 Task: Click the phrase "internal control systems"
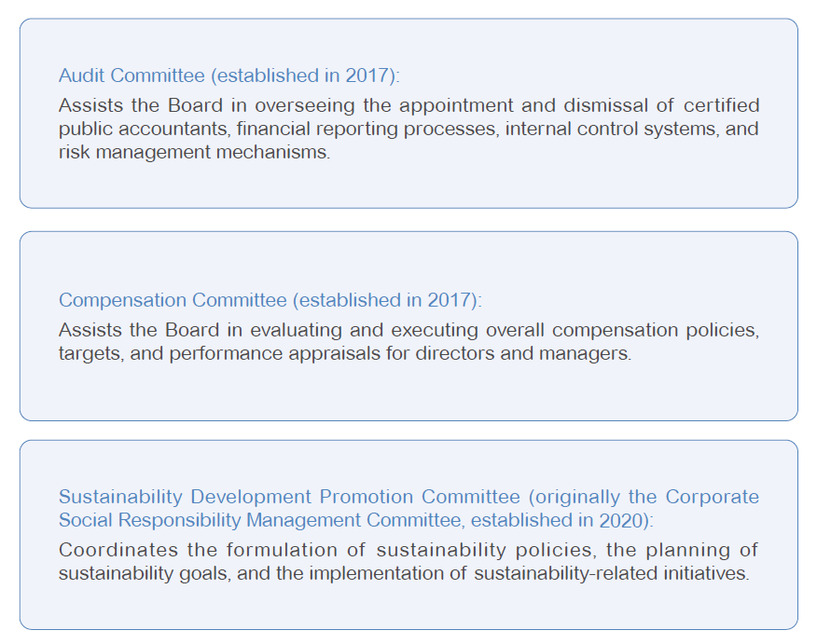(611, 129)
